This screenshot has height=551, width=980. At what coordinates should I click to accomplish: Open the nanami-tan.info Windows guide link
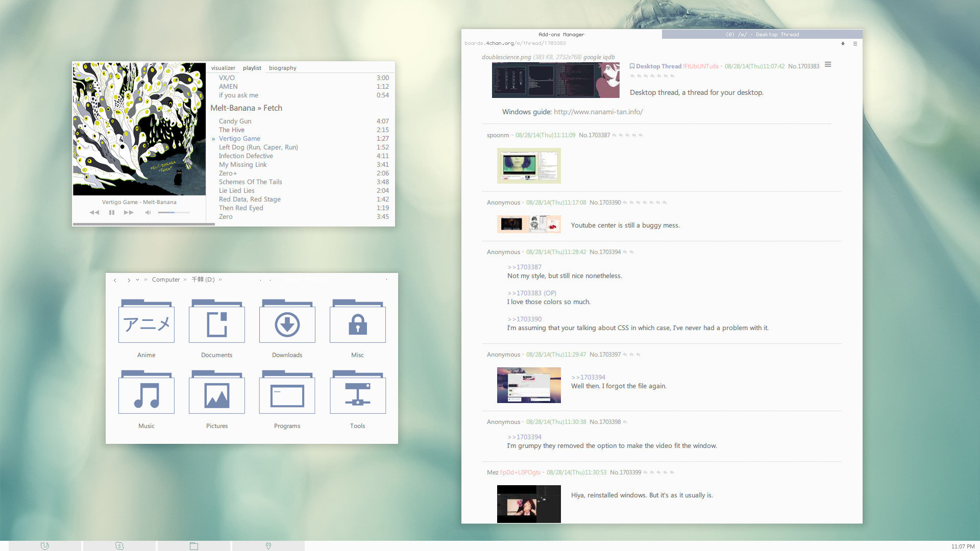click(x=598, y=112)
